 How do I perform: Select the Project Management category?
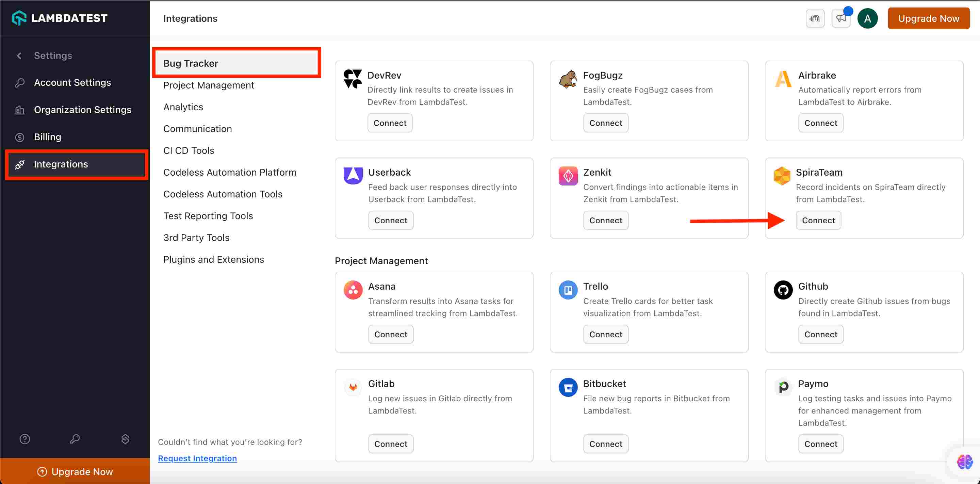point(209,85)
